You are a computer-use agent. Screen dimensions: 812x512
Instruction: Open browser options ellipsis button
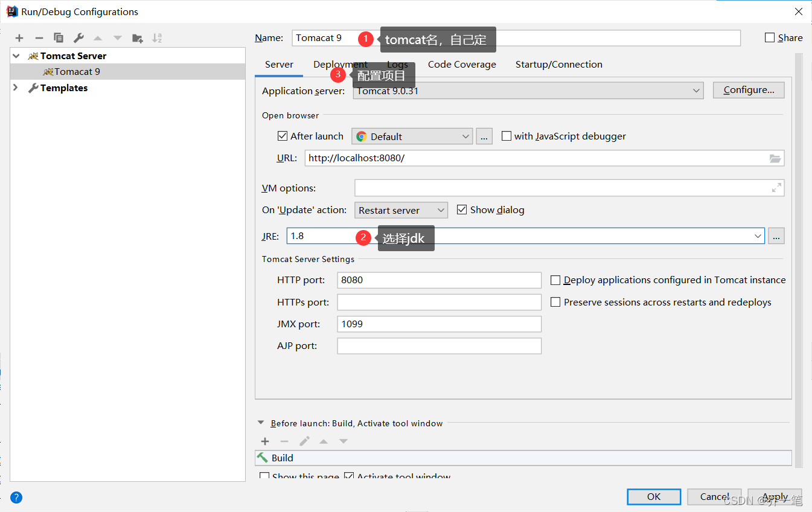tap(484, 136)
